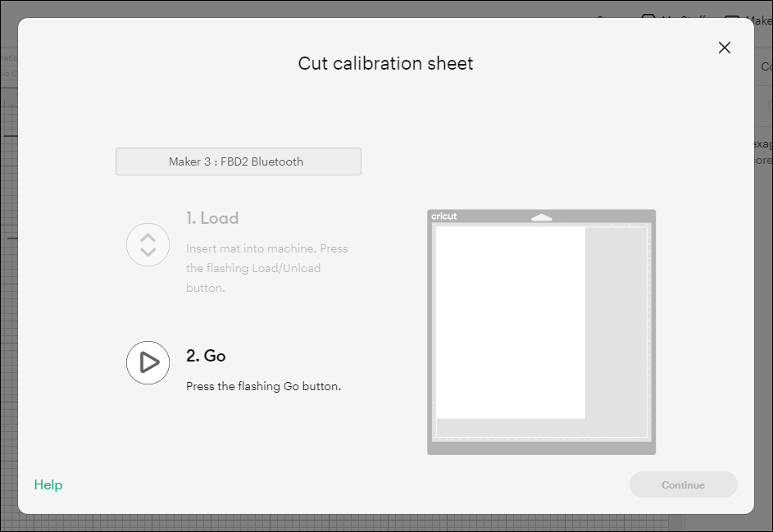773x532 pixels.
Task: Click the white calibration sheet on the mat
Action: coord(510,321)
